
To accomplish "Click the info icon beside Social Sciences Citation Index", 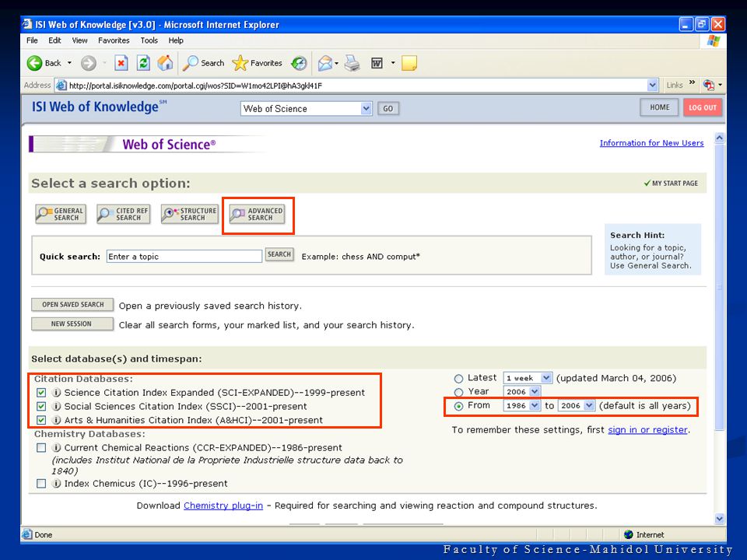I will coord(56,406).
